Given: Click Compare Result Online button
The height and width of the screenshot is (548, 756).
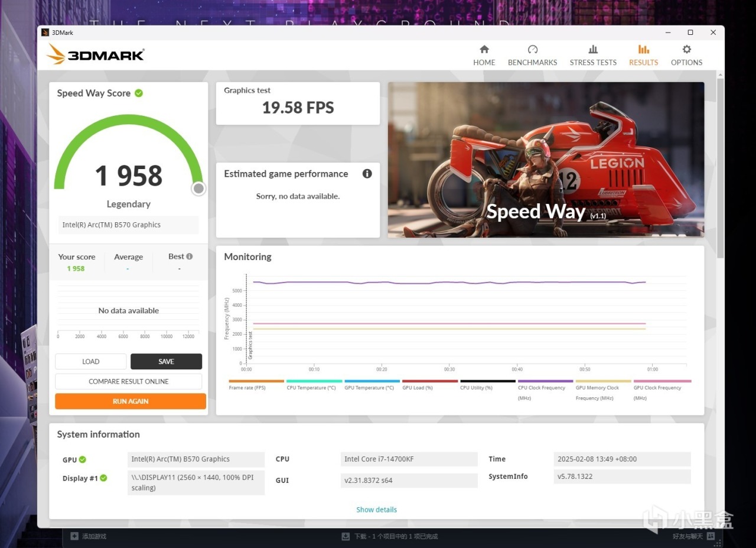Looking at the screenshot, I should (129, 381).
